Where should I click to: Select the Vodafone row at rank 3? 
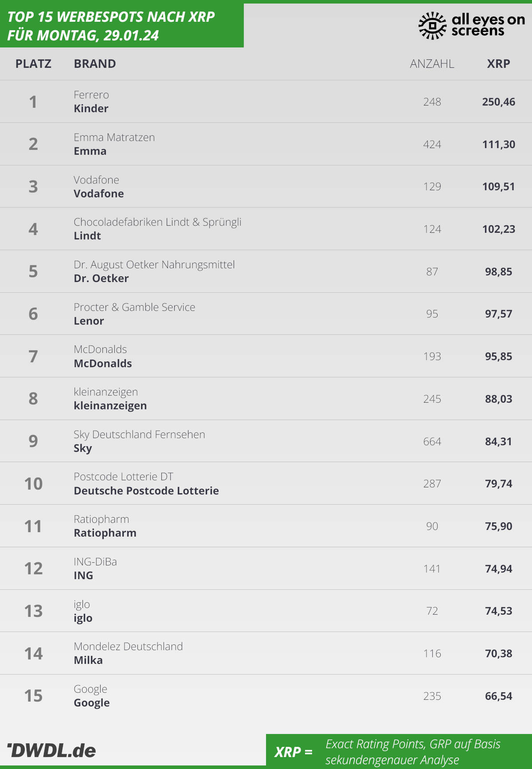(x=266, y=186)
